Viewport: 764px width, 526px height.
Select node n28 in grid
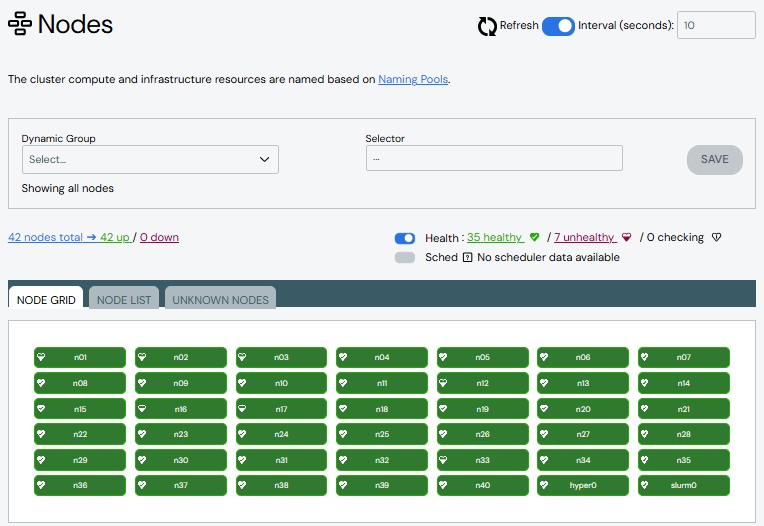pos(684,433)
